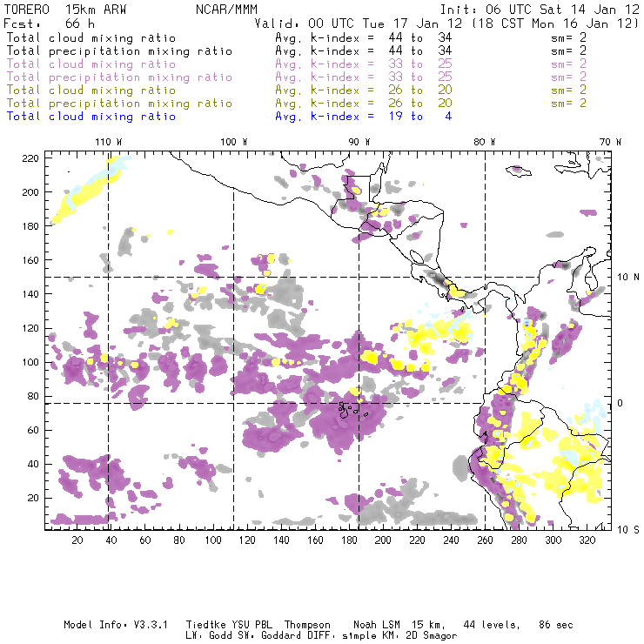Click the "0" equator latitude label
644x644 pixels.
(621, 403)
